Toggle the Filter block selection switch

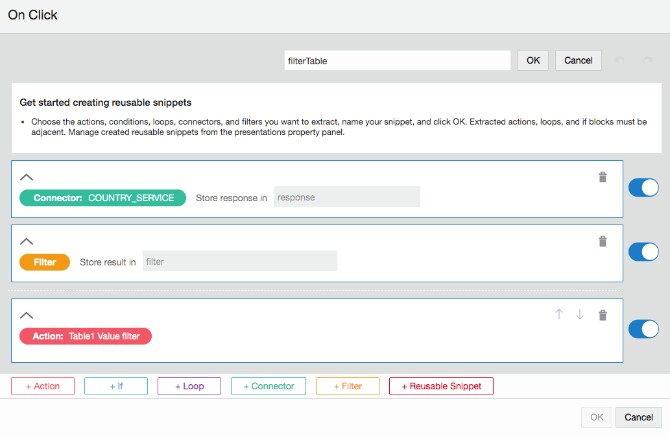point(643,251)
